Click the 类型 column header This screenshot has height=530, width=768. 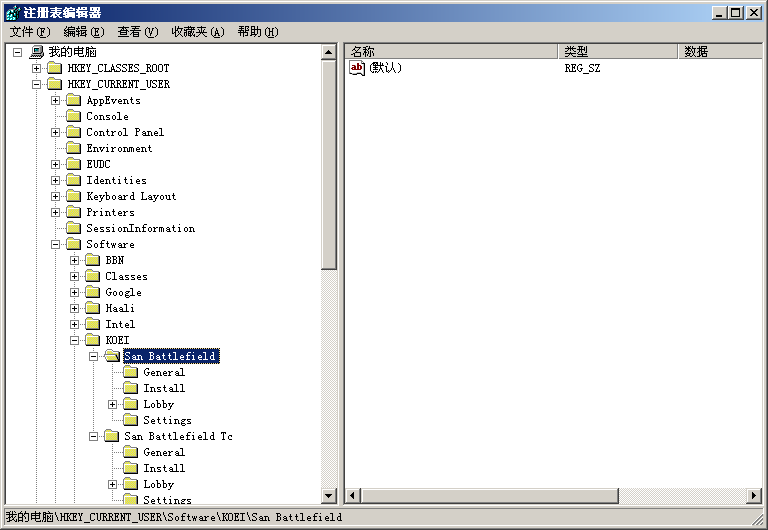pyautogui.click(x=616, y=51)
